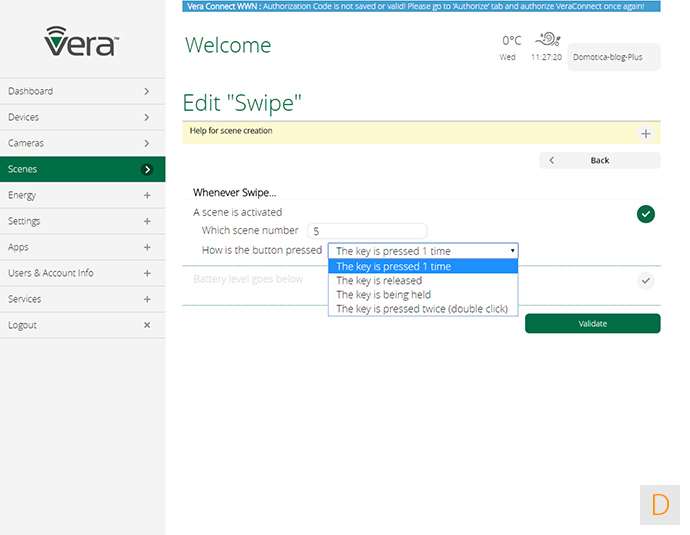The height and width of the screenshot is (535, 690).
Task: Click the snail weather icon in header
Action: click(x=547, y=40)
